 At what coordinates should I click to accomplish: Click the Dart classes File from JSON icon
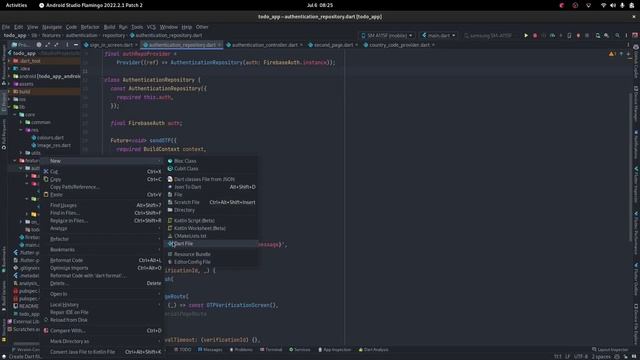pyautogui.click(x=170, y=179)
